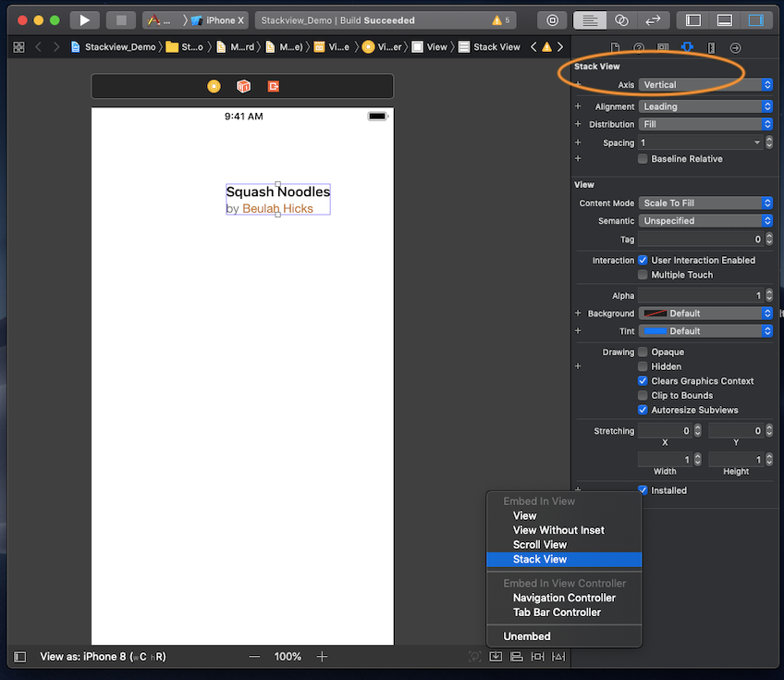Open the Alignment dropdown showing Leading
The height and width of the screenshot is (680, 784).
(x=705, y=105)
